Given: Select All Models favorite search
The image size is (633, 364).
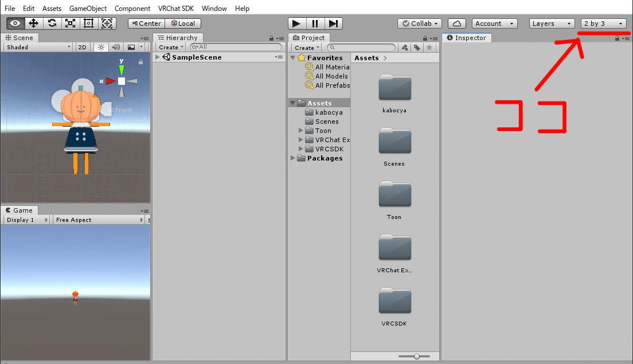Looking at the screenshot, I should coord(327,76).
